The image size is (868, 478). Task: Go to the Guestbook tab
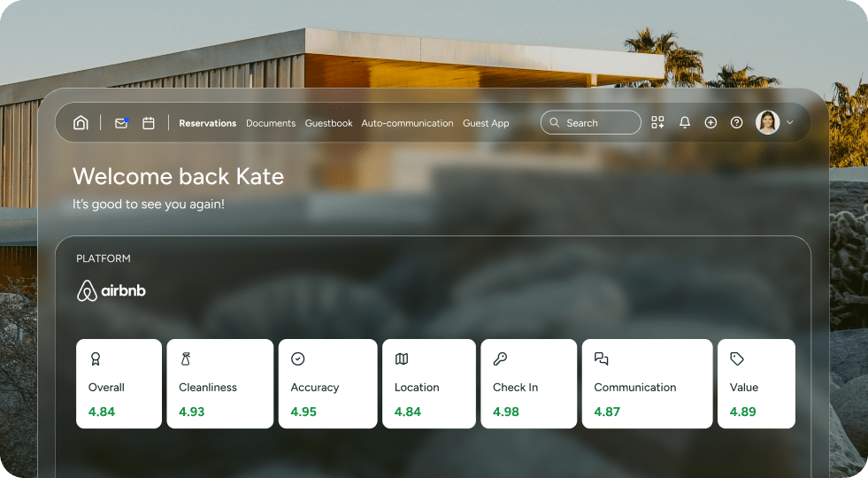[x=328, y=123]
